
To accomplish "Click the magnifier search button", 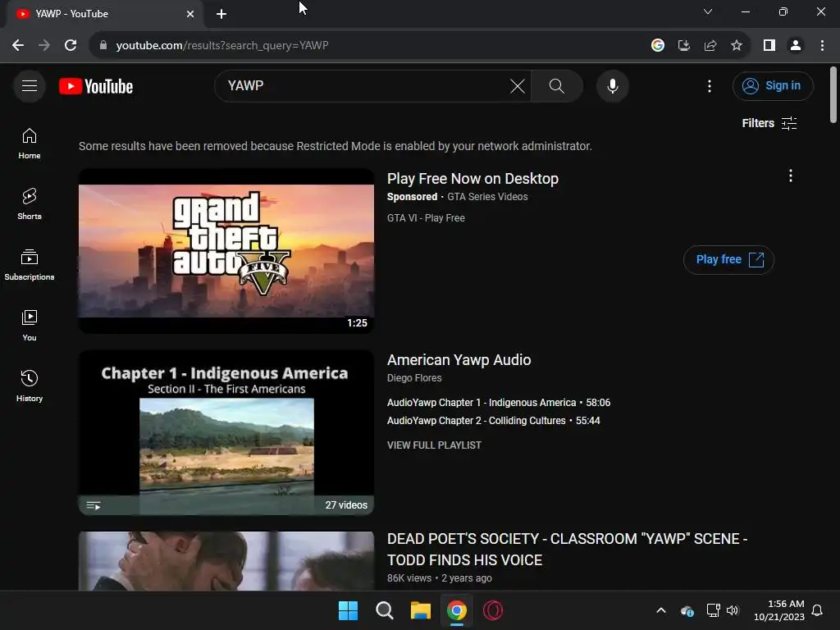I will 557,85.
